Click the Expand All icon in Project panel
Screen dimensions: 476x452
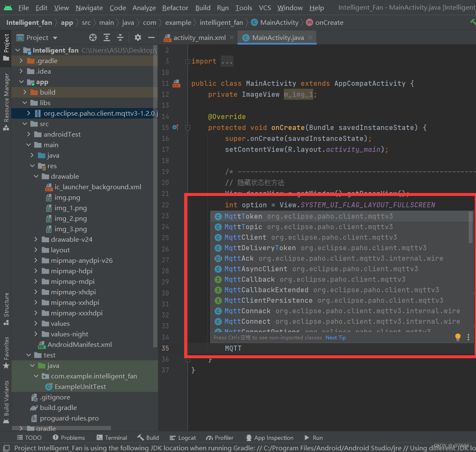[107, 38]
